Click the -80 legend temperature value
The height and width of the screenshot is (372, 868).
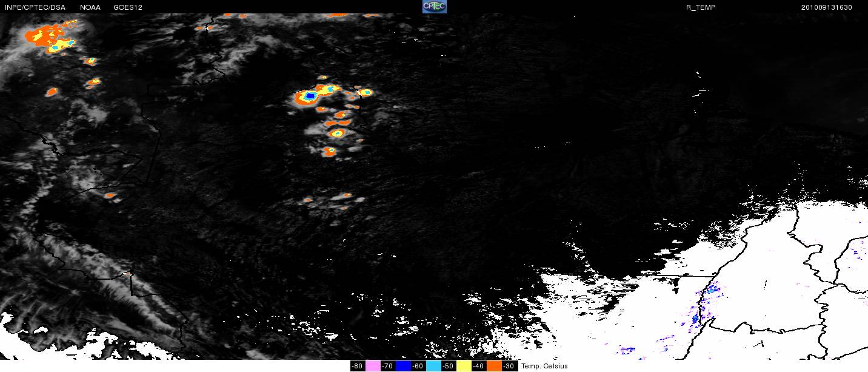[x=357, y=366]
